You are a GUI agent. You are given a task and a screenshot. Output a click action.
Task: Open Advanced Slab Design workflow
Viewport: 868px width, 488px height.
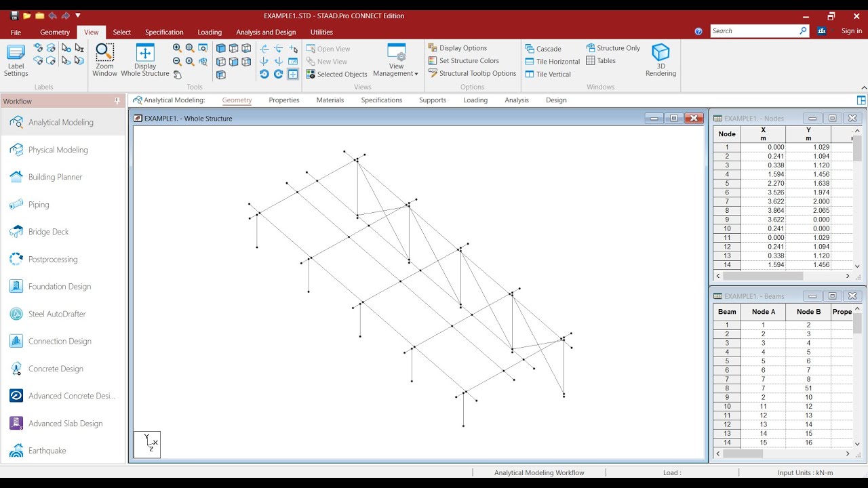point(63,424)
